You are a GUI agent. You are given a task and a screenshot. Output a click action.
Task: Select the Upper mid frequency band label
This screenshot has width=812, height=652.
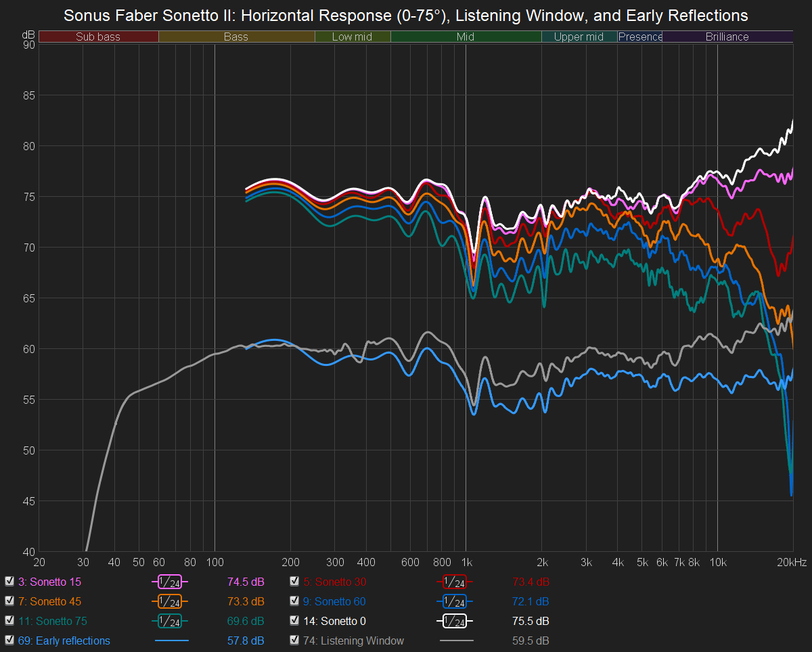tap(579, 37)
